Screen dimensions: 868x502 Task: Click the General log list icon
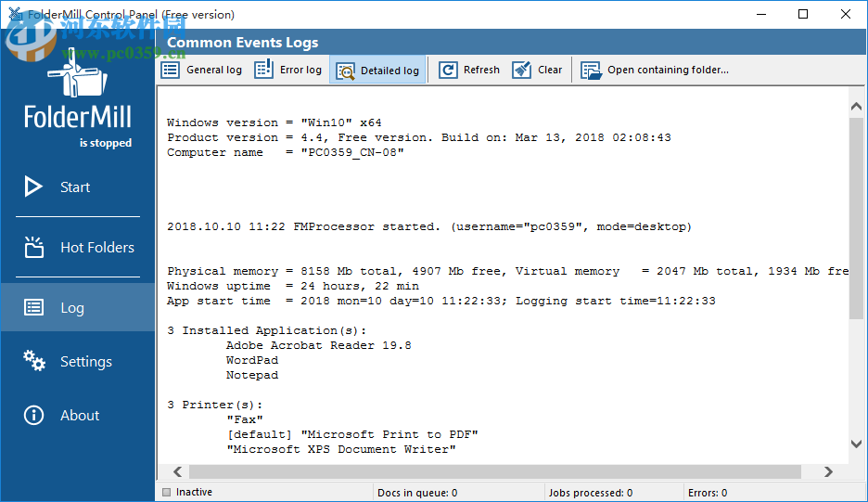[170, 70]
